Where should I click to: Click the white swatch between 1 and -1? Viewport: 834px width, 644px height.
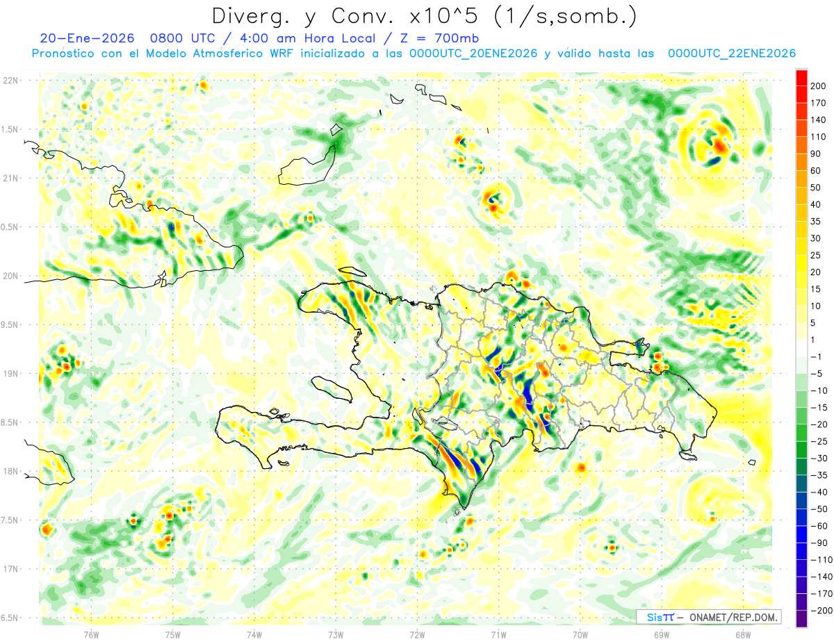[801, 348]
